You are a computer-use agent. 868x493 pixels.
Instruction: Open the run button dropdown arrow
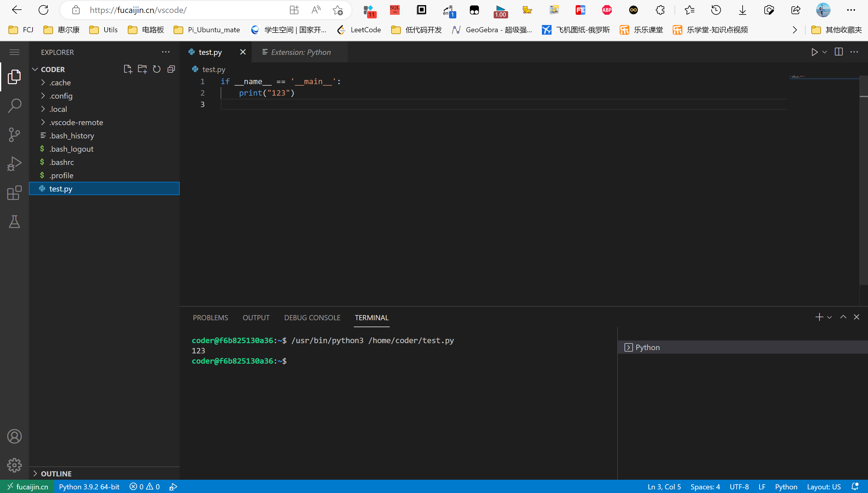pos(825,52)
